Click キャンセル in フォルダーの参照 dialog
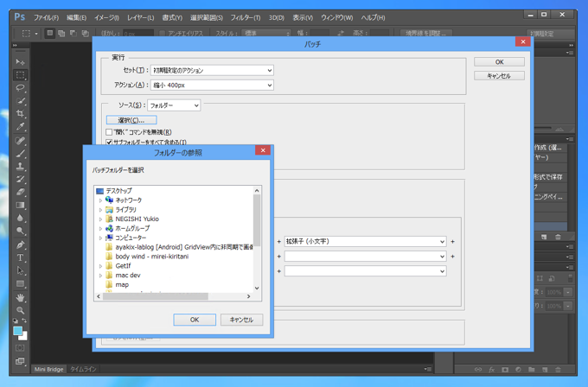This screenshot has width=588, height=387. (x=241, y=320)
